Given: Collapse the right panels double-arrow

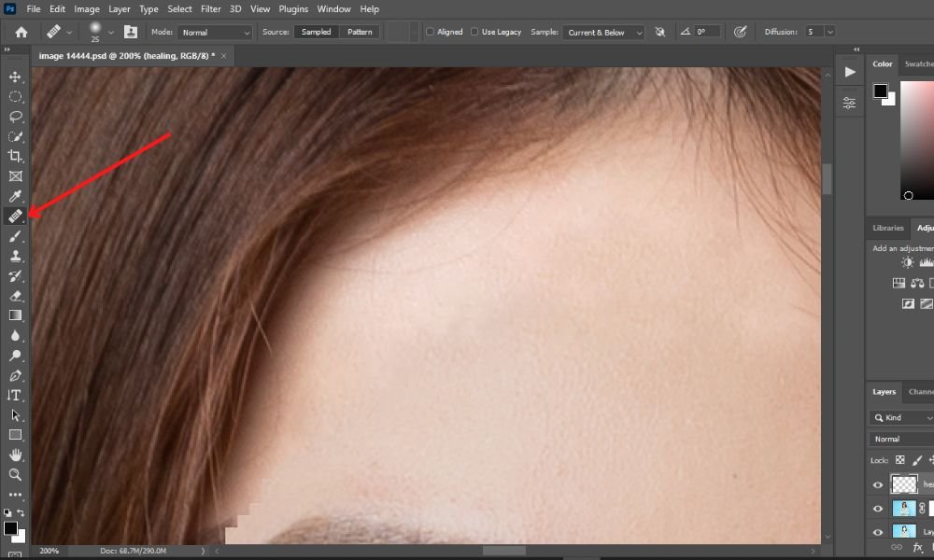Looking at the screenshot, I should [856, 49].
